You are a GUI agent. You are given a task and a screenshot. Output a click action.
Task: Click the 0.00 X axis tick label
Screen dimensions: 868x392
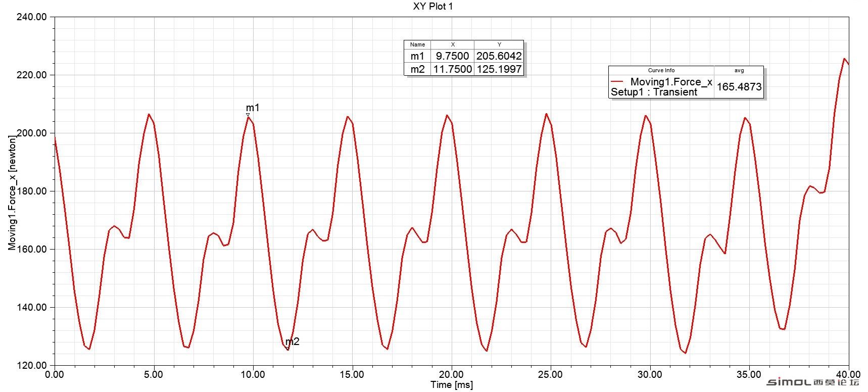[x=55, y=374]
